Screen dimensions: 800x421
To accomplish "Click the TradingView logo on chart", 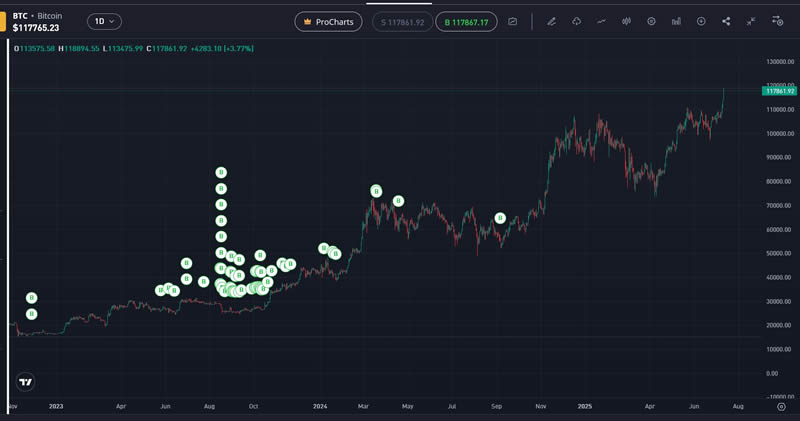I will (25, 382).
